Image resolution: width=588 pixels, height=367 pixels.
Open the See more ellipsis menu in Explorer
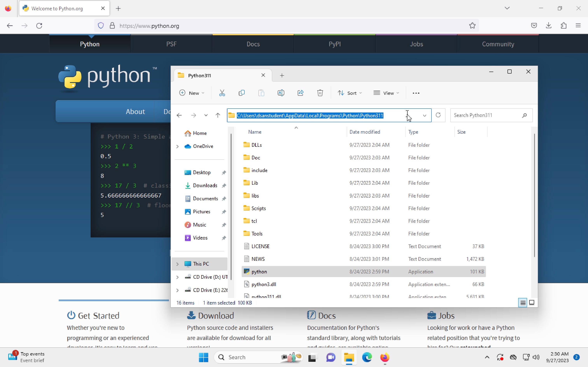pyautogui.click(x=416, y=93)
